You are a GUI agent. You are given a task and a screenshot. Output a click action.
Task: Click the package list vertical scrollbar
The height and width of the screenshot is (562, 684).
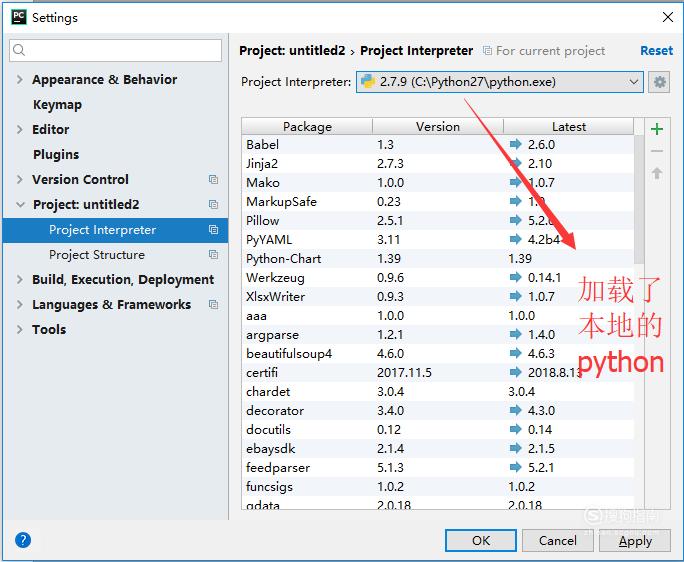(639, 199)
